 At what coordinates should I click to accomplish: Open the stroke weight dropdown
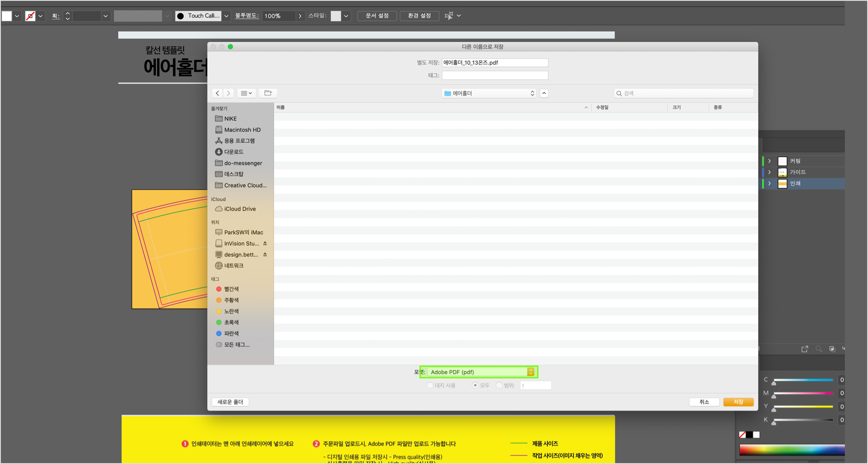click(105, 16)
